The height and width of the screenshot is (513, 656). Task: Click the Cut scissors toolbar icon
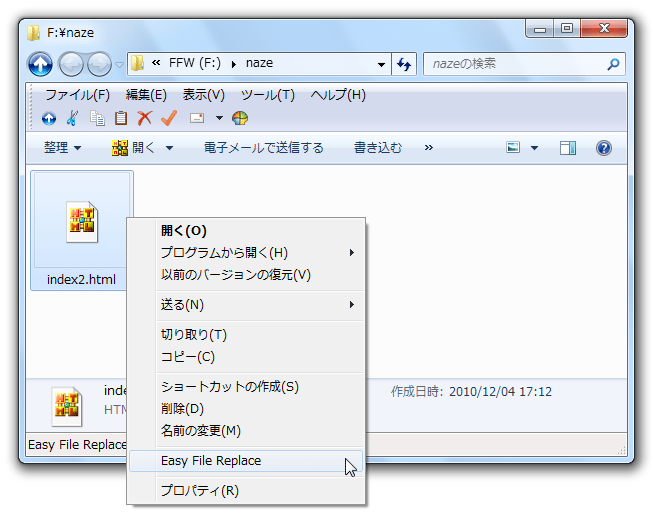(72, 118)
